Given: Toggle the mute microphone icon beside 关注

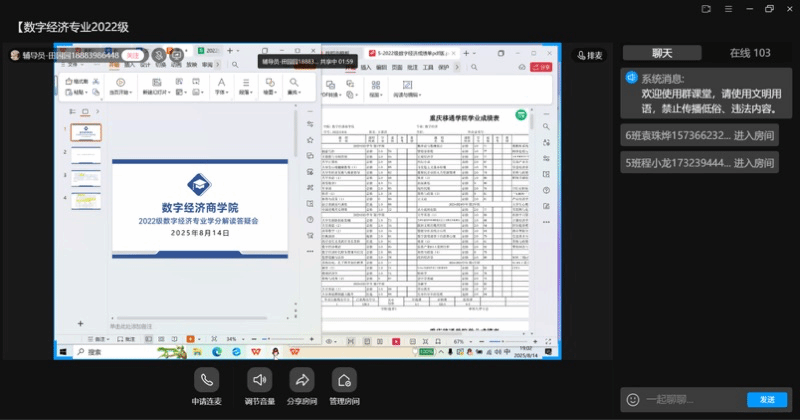Looking at the screenshot, I should 155,55.
